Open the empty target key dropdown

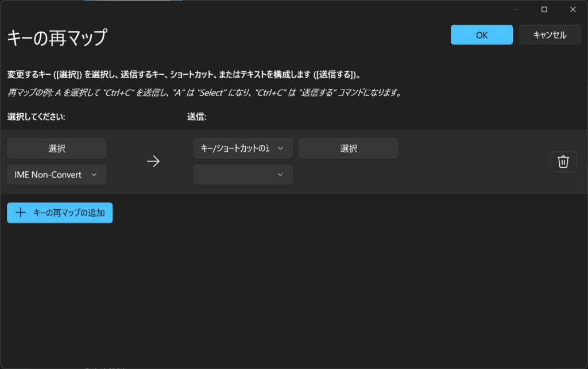point(242,175)
